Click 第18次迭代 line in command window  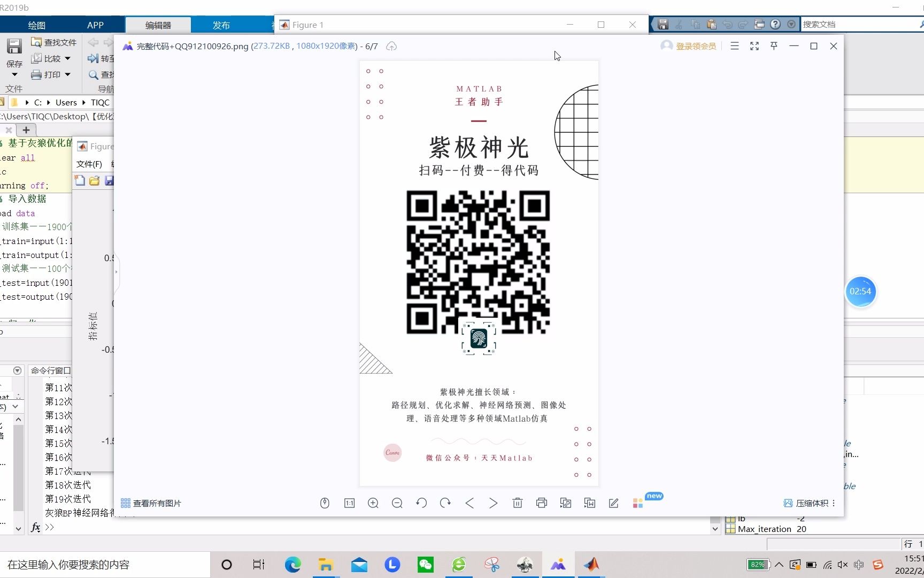coord(68,485)
